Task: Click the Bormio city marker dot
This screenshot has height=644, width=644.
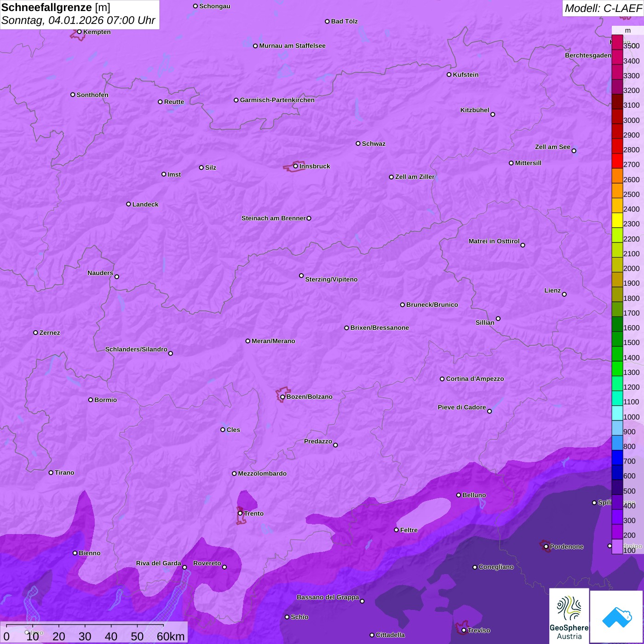Action: [x=91, y=400]
